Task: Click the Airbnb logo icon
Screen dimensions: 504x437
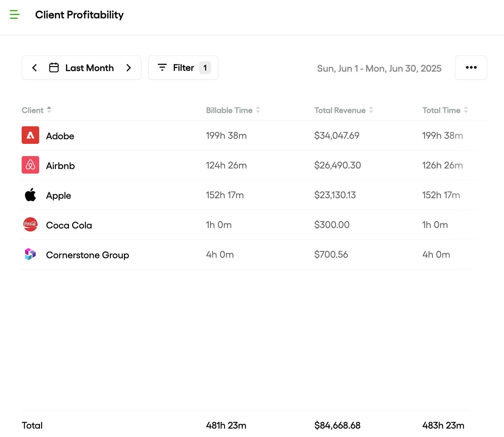Action: click(x=30, y=165)
